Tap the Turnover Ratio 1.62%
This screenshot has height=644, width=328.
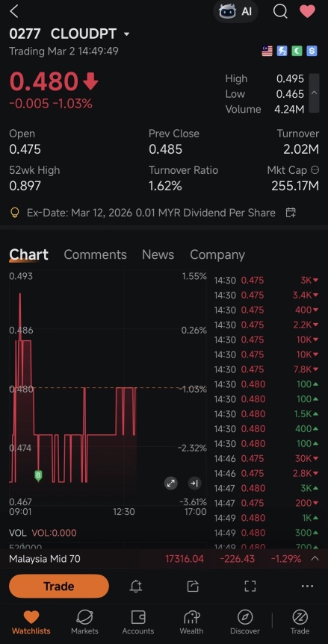coord(165,186)
